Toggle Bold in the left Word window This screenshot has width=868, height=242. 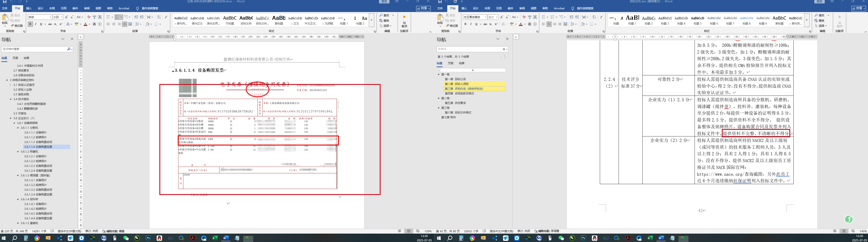[x=30, y=24]
